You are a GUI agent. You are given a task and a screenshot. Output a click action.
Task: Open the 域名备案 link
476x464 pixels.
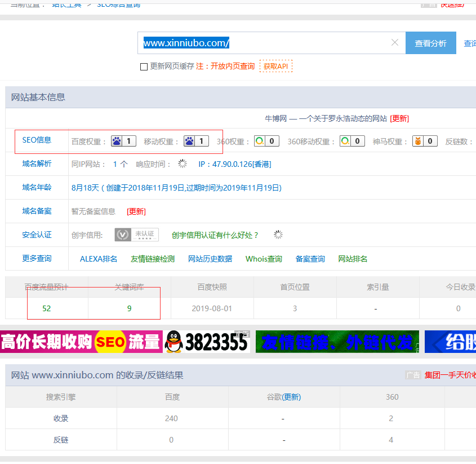click(x=37, y=211)
